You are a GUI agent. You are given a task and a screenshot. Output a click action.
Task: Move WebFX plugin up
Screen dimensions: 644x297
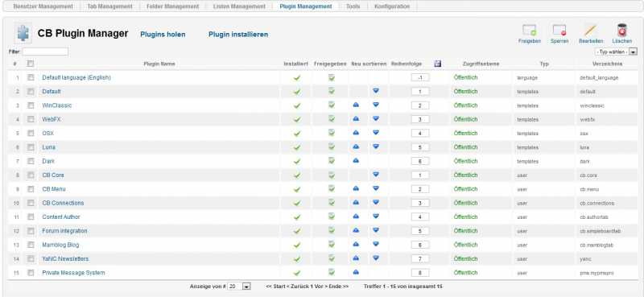tap(356, 119)
